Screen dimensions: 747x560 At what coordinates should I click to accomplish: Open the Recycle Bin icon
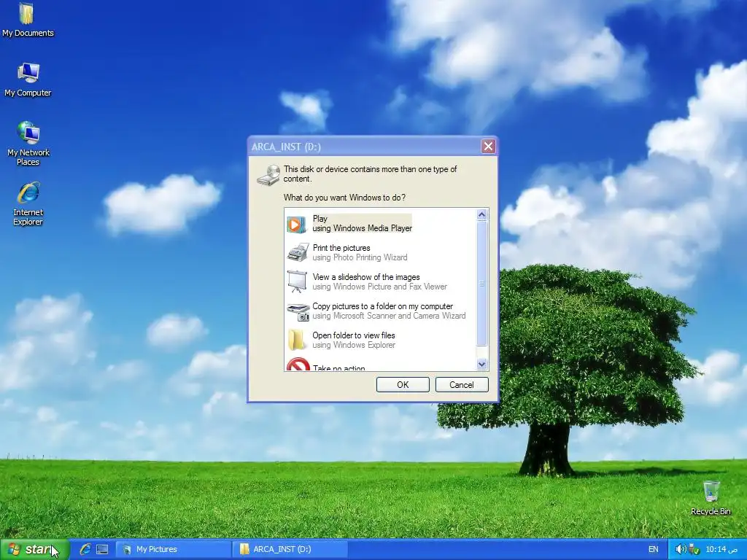point(711,497)
